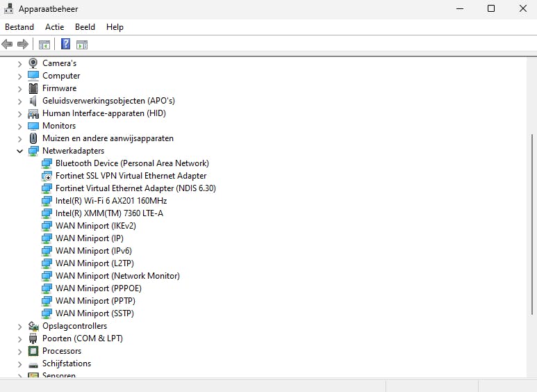Open the Actie menu
The height and width of the screenshot is (392, 537).
[54, 27]
